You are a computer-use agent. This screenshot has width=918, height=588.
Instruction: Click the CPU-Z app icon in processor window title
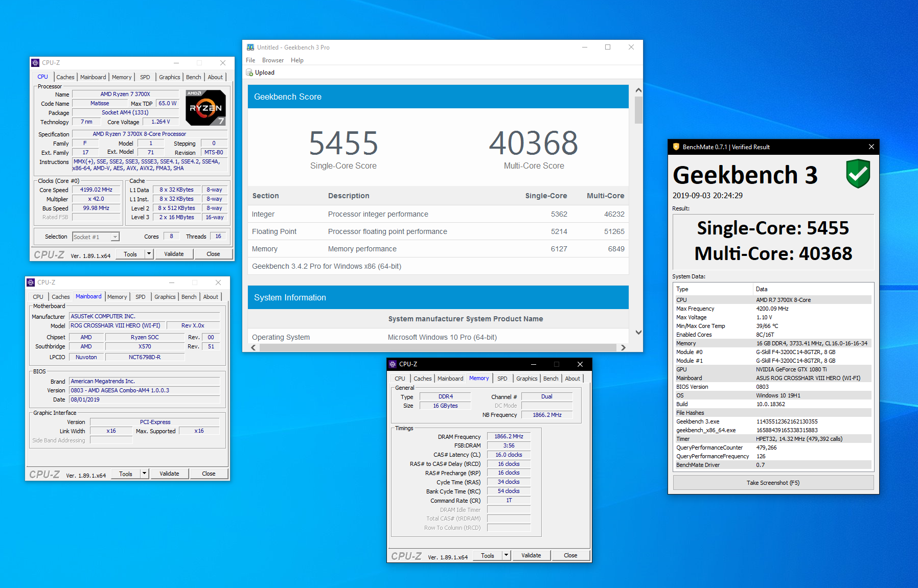point(35,63)
